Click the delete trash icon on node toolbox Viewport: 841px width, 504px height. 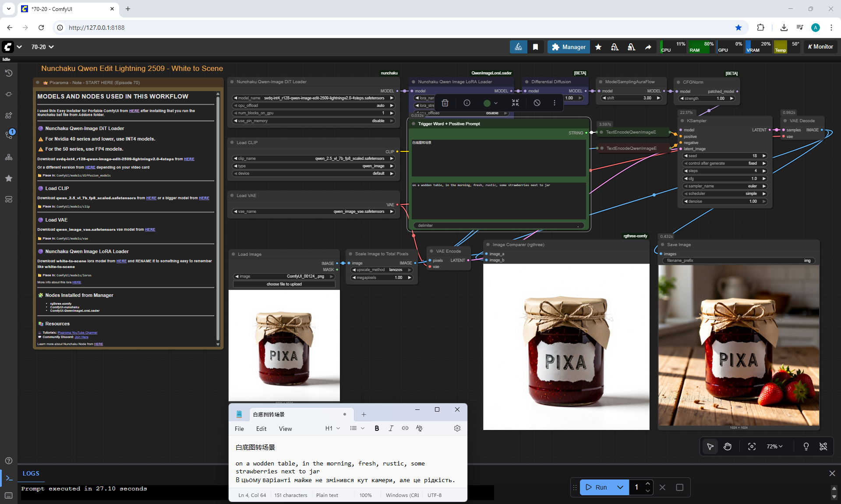[445, 103]
